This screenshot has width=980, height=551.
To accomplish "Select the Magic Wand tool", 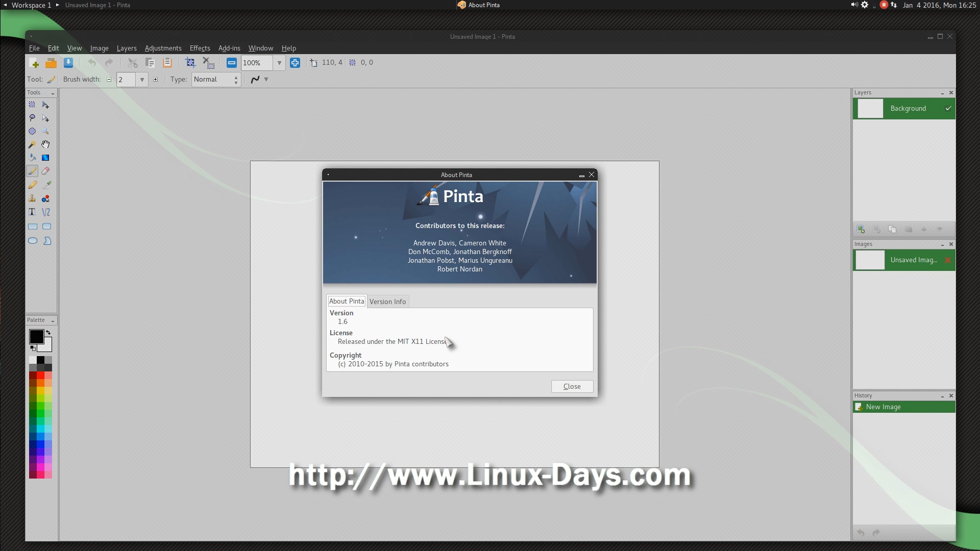I will coord(32,144).
